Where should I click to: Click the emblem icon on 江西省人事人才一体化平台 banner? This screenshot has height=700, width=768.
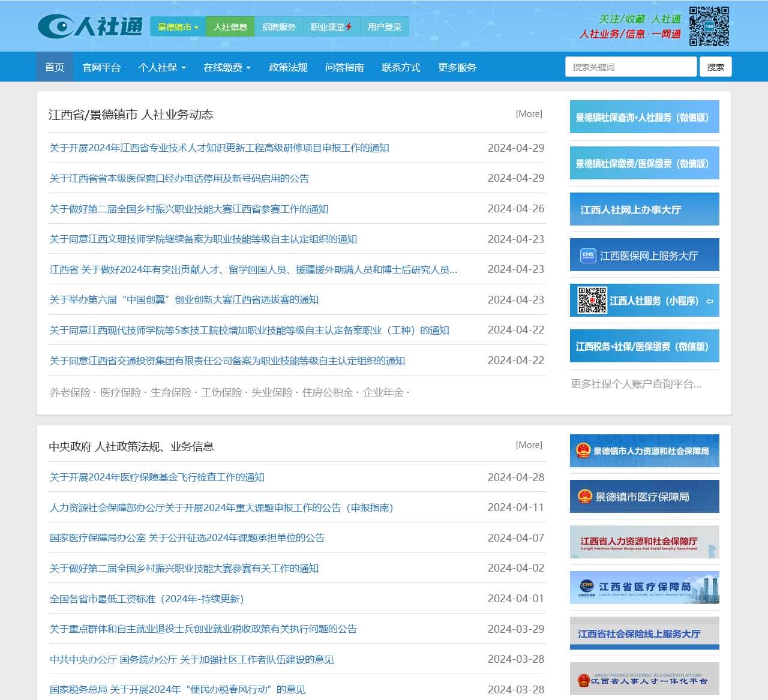(x=584, y=680)
